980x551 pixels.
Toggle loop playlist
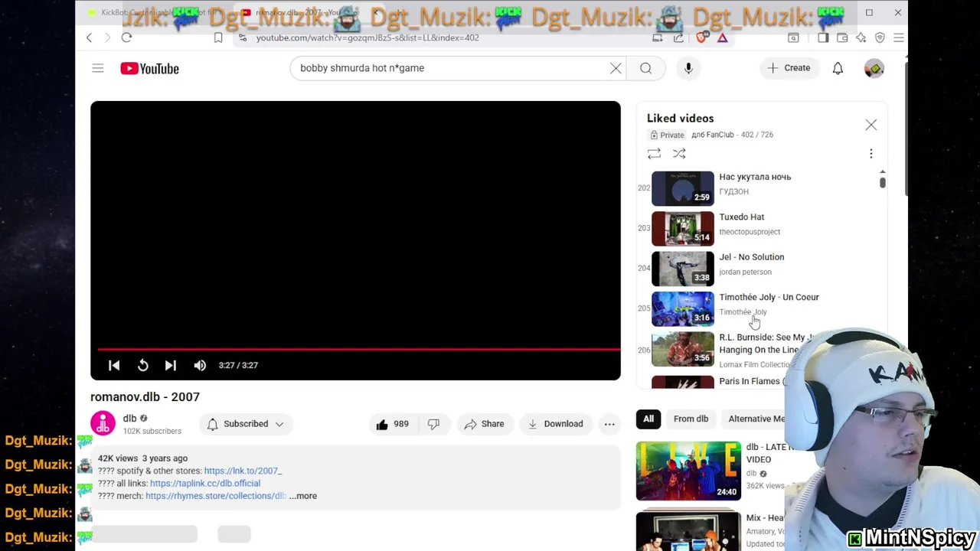pyautogui.click(x=654, y=154)
